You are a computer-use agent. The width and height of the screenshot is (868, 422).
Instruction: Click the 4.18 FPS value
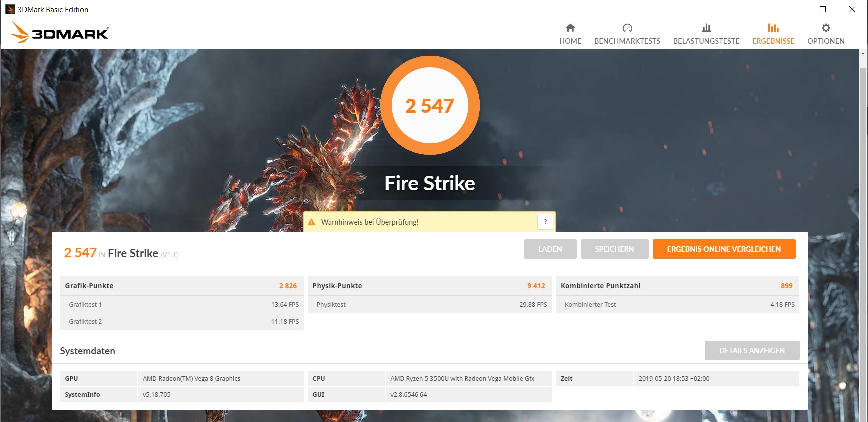pos(782,304)
